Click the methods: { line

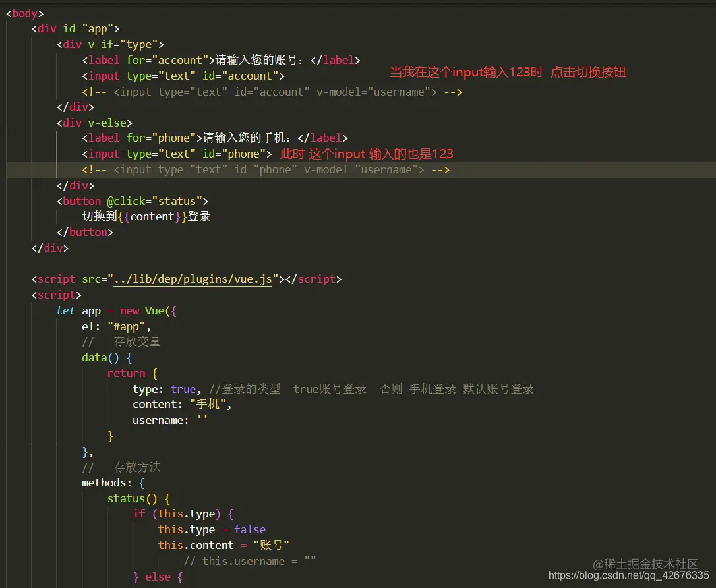(113, 483)
